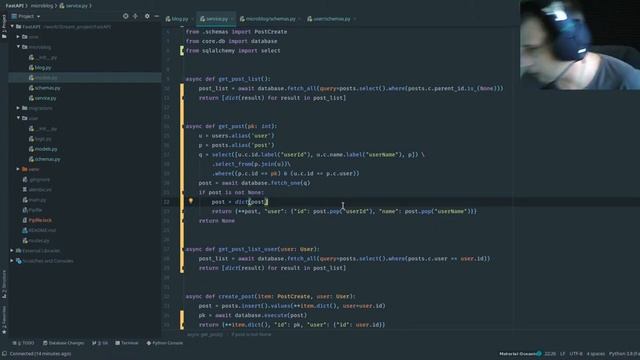The image size is (640, 360).
Task: Collapse the FastAPI root project folder
Action: (12, 27)
